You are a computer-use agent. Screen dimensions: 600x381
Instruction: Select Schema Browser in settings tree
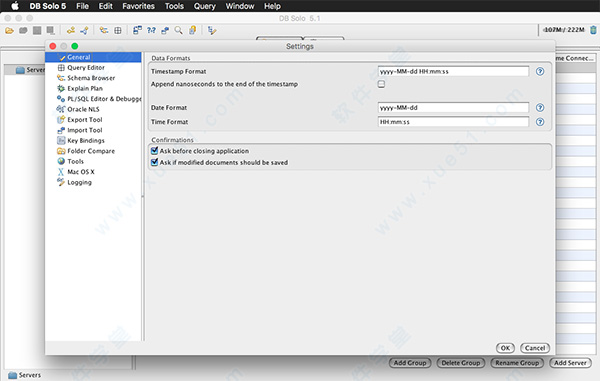pos(91,78)
